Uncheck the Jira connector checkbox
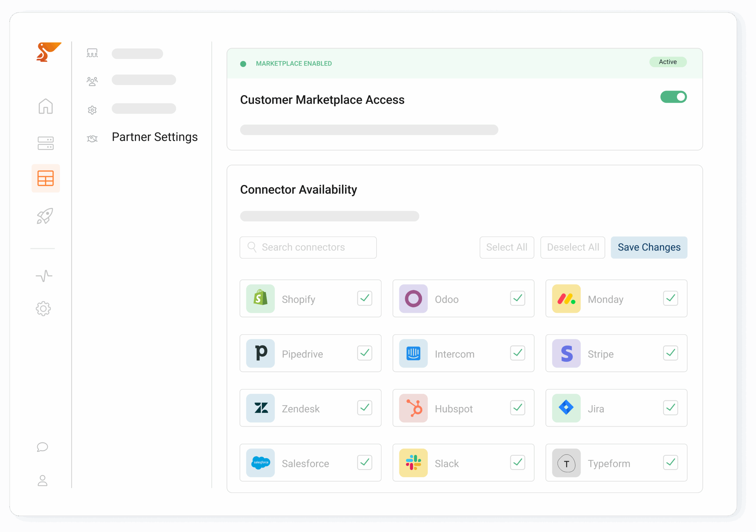Viewport: 756px width, 532px height. click(670, 407)
